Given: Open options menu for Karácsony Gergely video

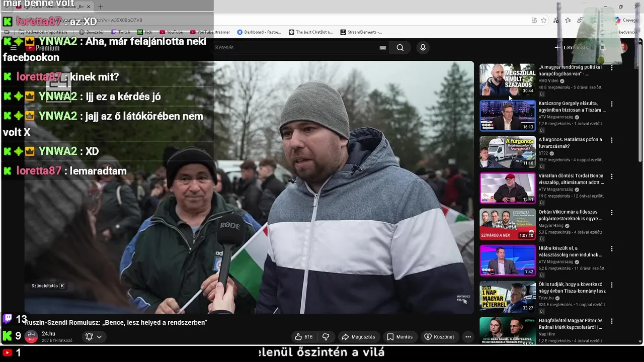Looking at the screenshot, I should [612, 104].
